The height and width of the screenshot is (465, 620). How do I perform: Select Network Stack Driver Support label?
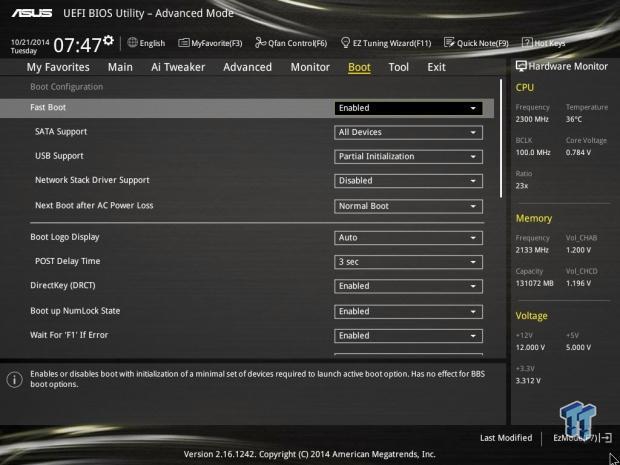coord(92,180)
